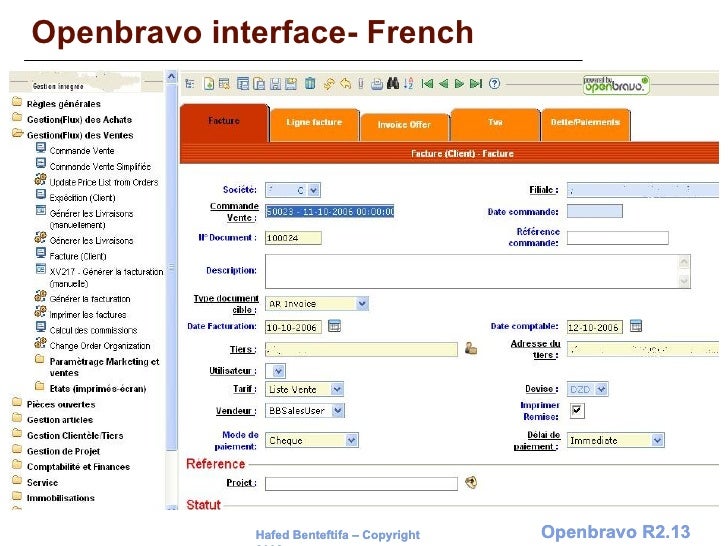Switch to Tva tab
The width and height of the screenshot is (728, 546).
[x=495, y=123]
